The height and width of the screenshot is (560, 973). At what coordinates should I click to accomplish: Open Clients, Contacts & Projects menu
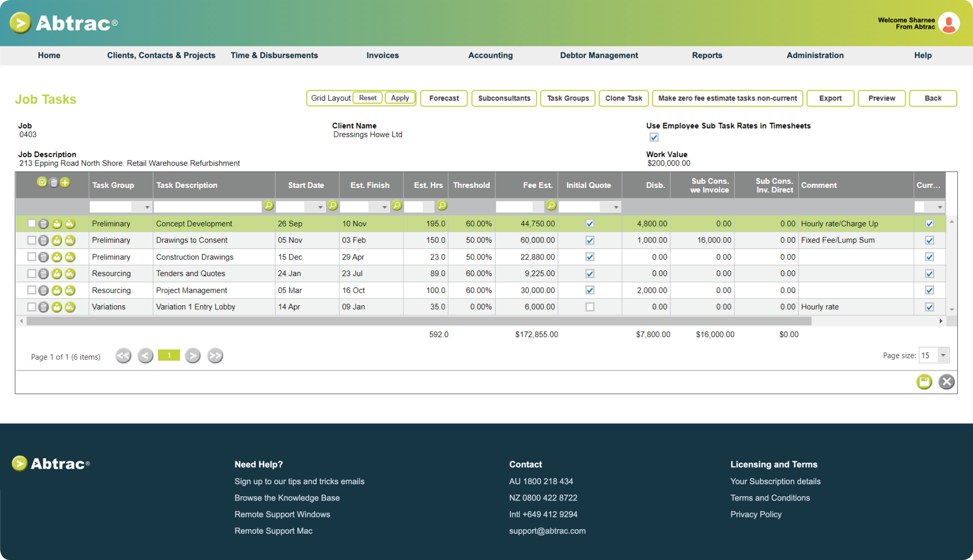point(161,56)
